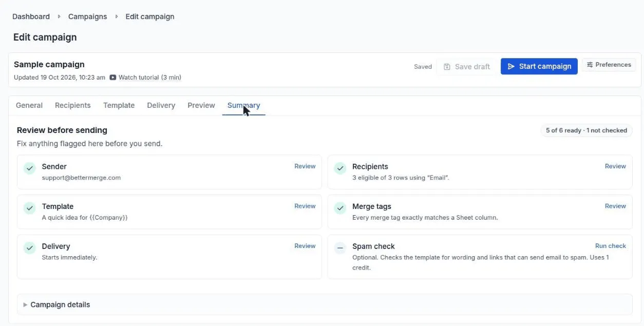
Task: Switch to the Recipients tab
Action: click(x=73, y=105)
